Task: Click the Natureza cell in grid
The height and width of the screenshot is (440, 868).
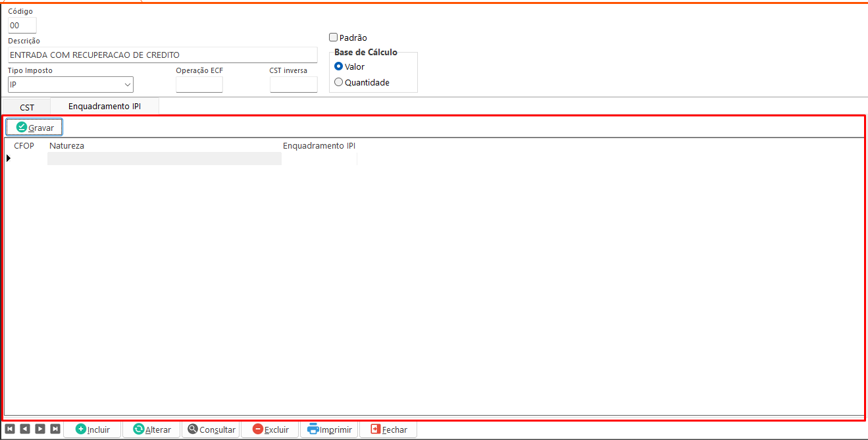Action: tap(164, 159)
